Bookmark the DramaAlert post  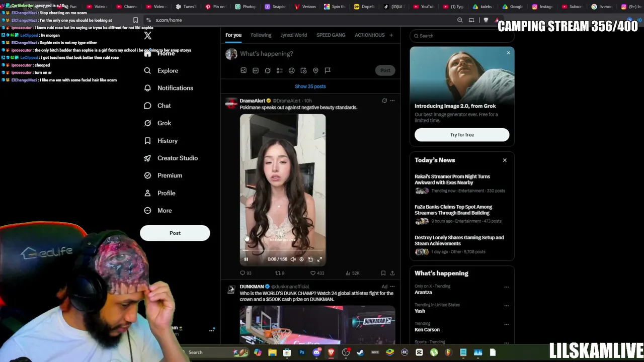pyautogui.click(x=383, y=273)
